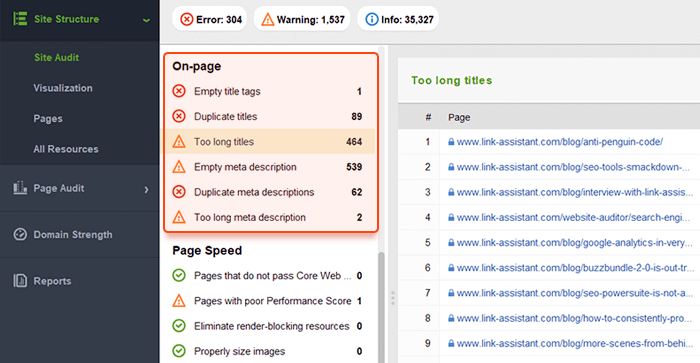Click the Page Audit bar chart icon
Viewport: 700px width, 363px height.
20,188
